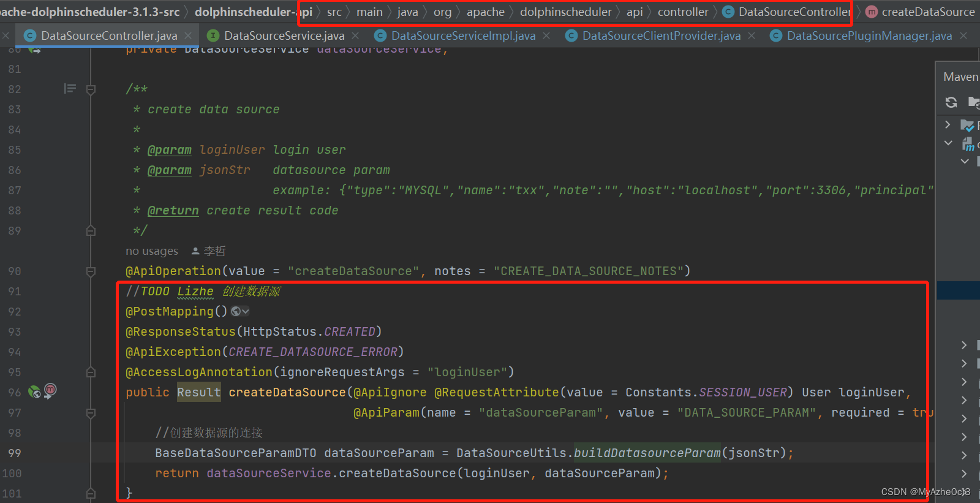The width and height of the screenshot is (980, 503).
Task: Click the api breadcrumb
Action: coord(635,12)
